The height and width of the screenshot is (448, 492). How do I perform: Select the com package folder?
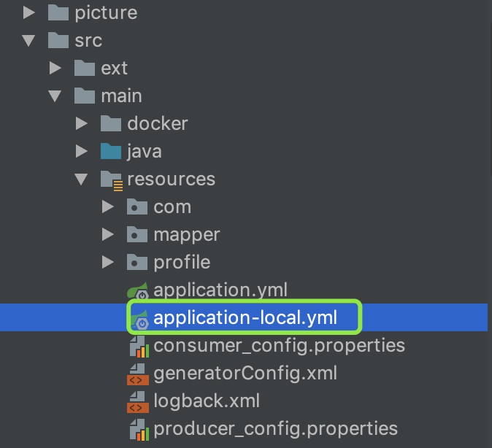(x=172, y=207)
